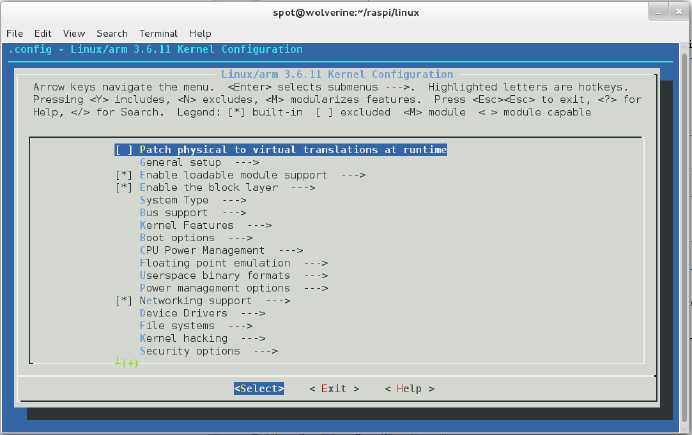Open the Terminal menu
692x435 pixels.
coord(158,34)
